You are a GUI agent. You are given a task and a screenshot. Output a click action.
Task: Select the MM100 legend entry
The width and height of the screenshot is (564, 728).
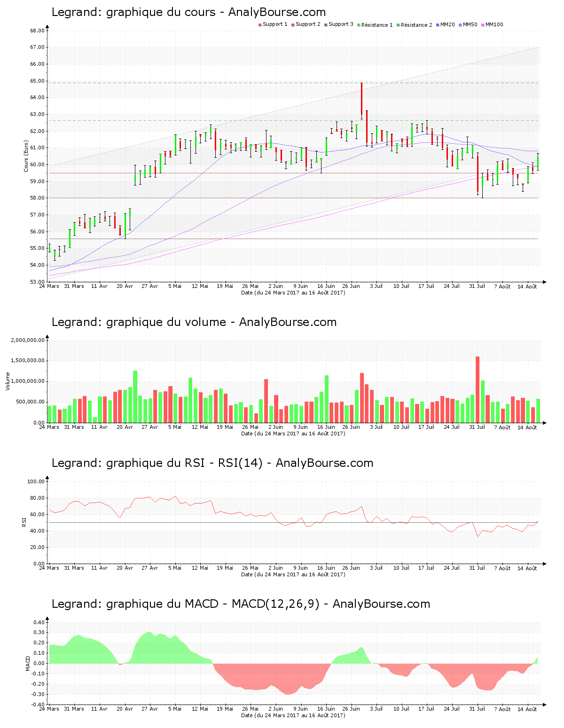click(x=492, y=24)
